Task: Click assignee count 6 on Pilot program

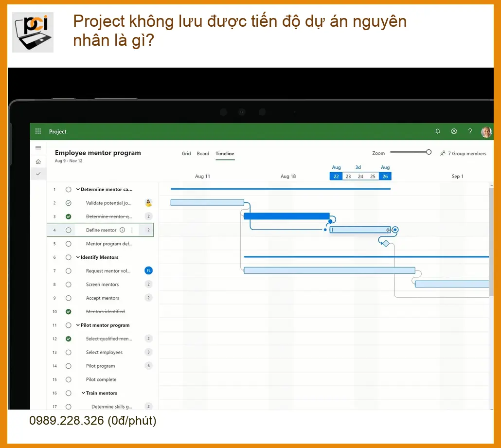Action: click(x=148, y=366)
